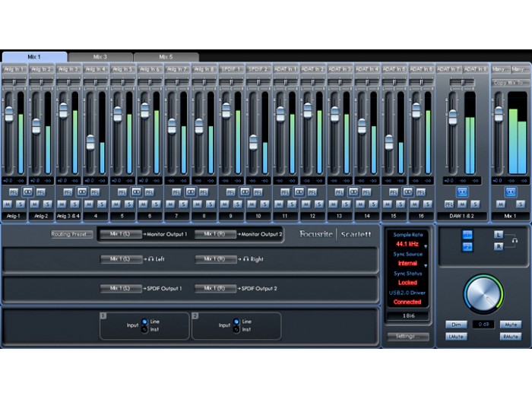Open the ADAT In 1 source selector

click(x=285, y=69)
